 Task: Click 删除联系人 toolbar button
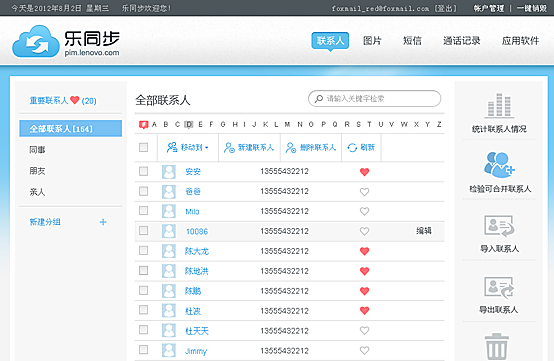pos(311,147)
